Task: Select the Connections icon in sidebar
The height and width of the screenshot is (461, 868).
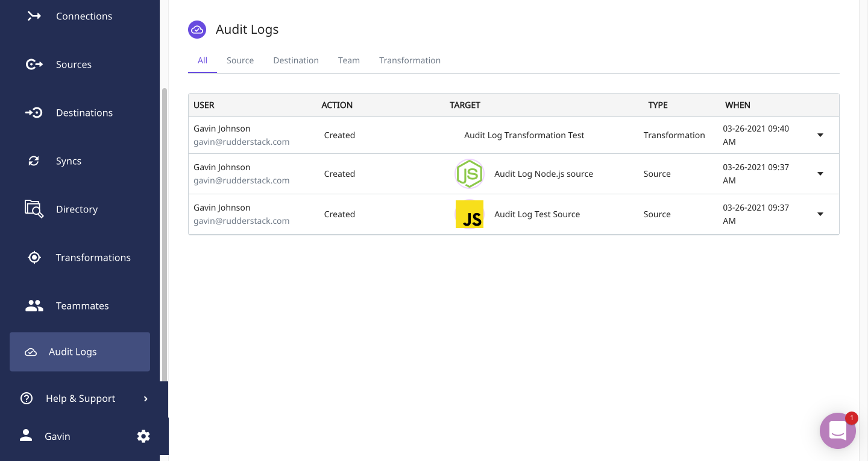Action: coord(34,16)
